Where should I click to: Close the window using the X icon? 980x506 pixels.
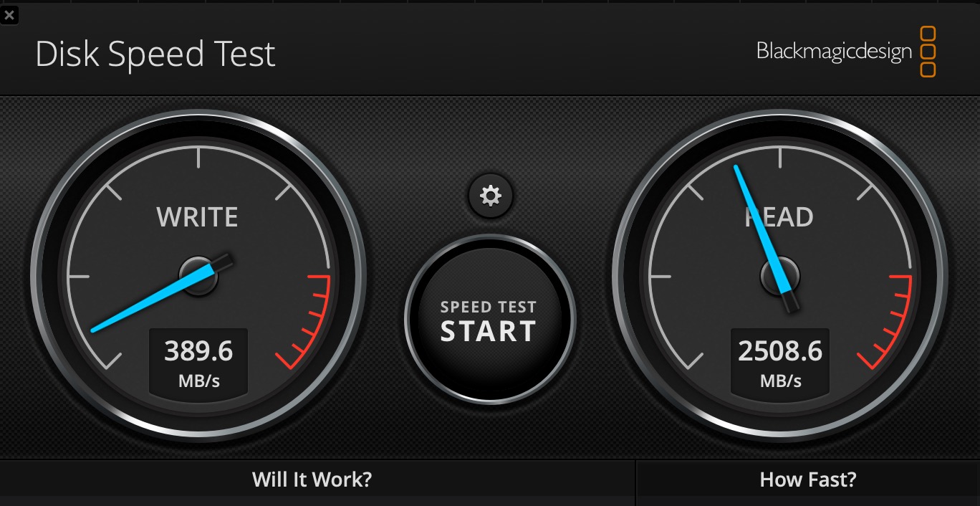pyautogui.click(x=9, y=14)
